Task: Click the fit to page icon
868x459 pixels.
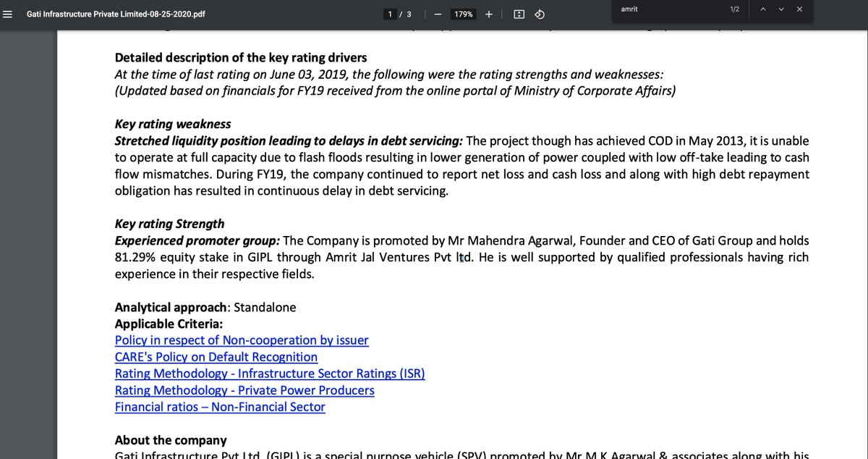Action: 519,14
